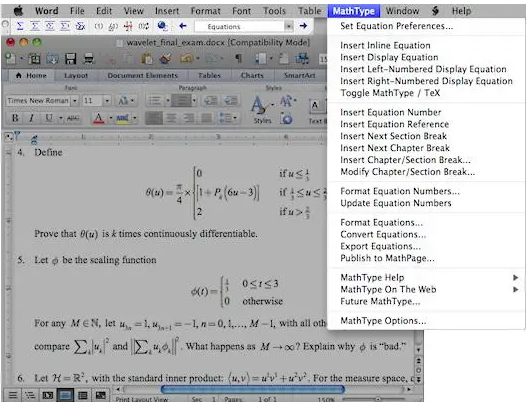This screenshot has width=527, height=402.
Task: Click the Save floppy disk icon
Action: (x=71, y=59)
